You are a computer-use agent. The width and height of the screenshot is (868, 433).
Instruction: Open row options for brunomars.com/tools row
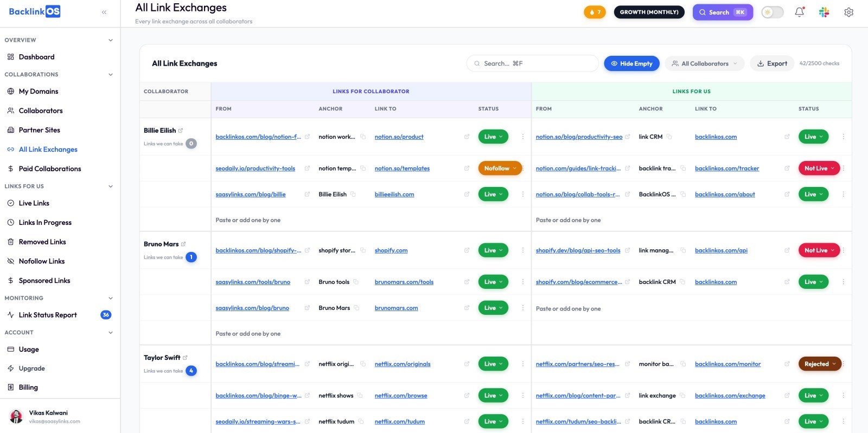click(x=523, y=282)
